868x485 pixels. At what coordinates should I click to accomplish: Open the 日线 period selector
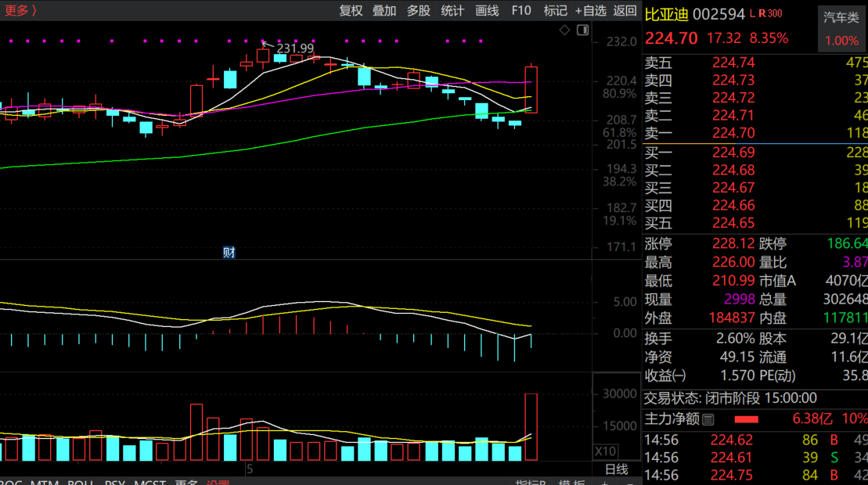(616, 469)
